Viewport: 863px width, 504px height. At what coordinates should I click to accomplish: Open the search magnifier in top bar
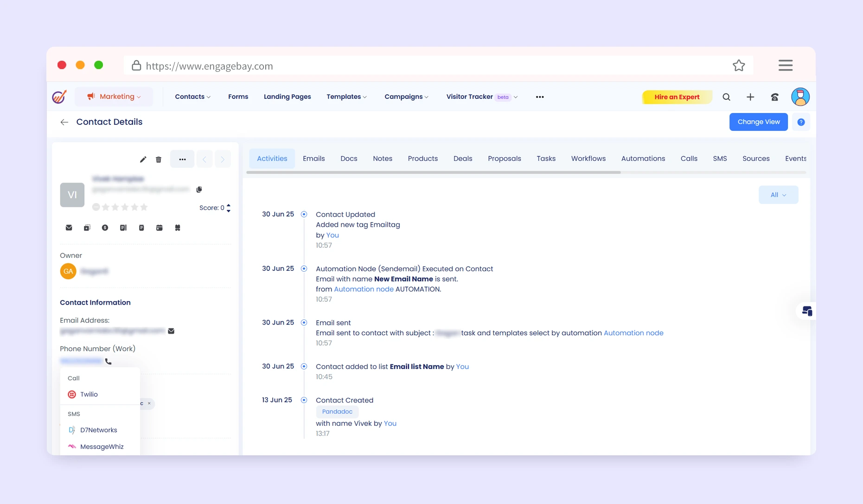(726, 97)
